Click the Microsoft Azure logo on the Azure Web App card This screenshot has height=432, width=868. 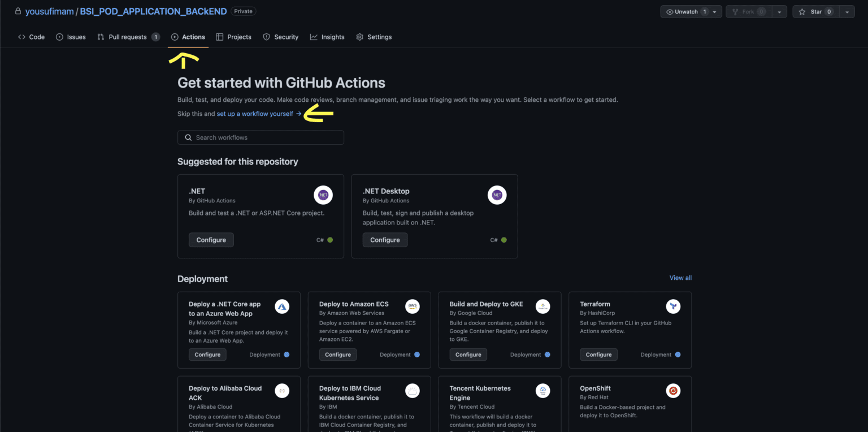point(282,306)
